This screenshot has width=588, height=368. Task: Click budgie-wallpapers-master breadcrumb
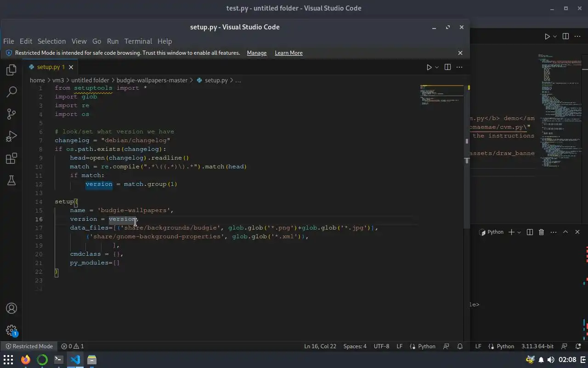(152, 80)
